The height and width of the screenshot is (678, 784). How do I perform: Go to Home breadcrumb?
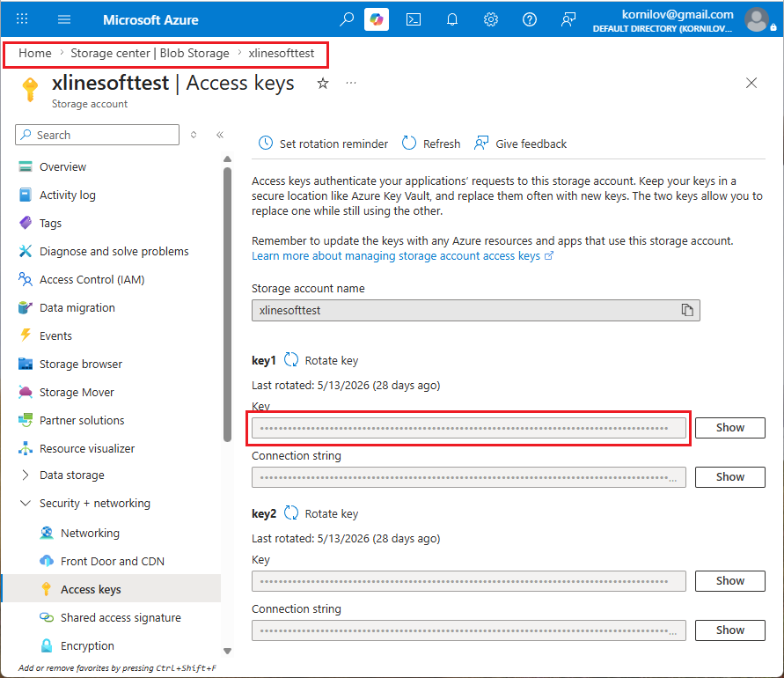tap(35, 53)
